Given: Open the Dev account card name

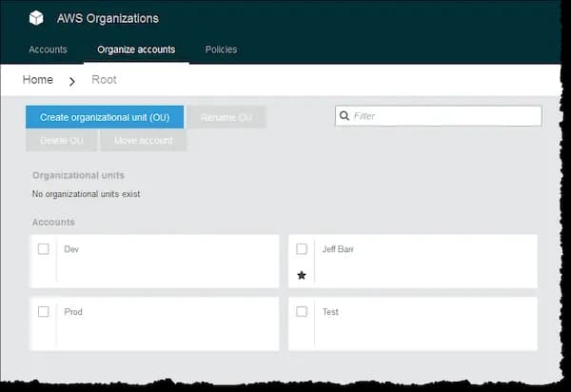Looking at the screenshot, I should pyautogui.click(x=71, y=249).
